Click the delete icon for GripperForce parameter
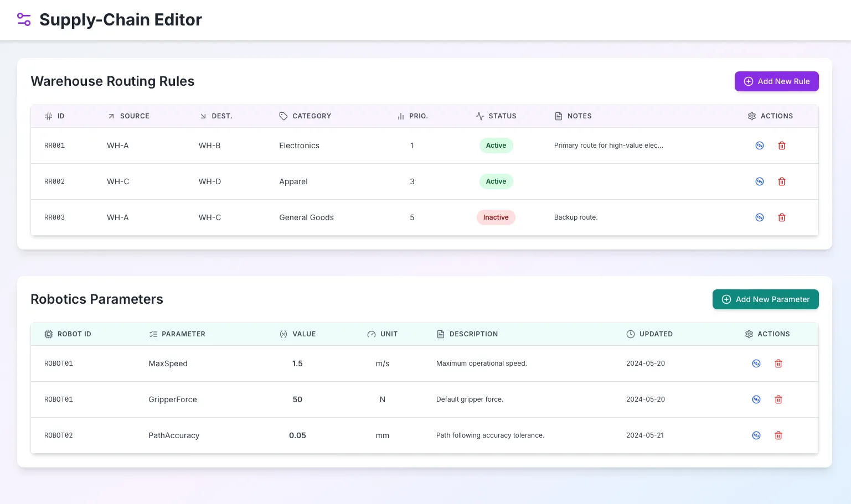The width and height of the screenshot is (851, 504). tap(778, 399)
